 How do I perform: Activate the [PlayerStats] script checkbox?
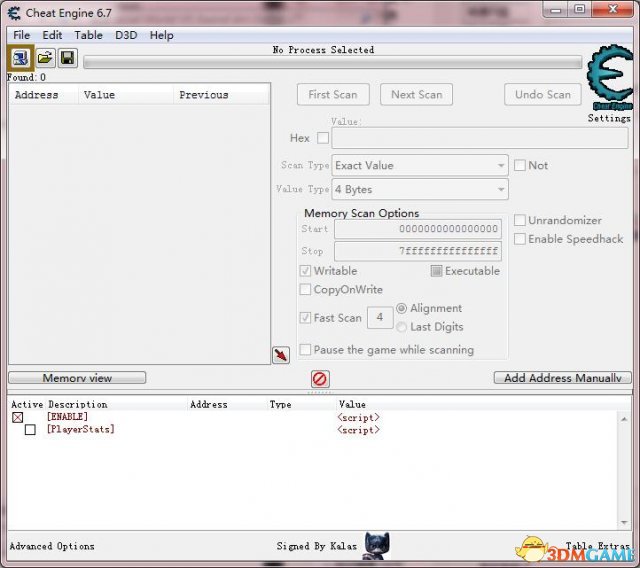click(30, 430)
